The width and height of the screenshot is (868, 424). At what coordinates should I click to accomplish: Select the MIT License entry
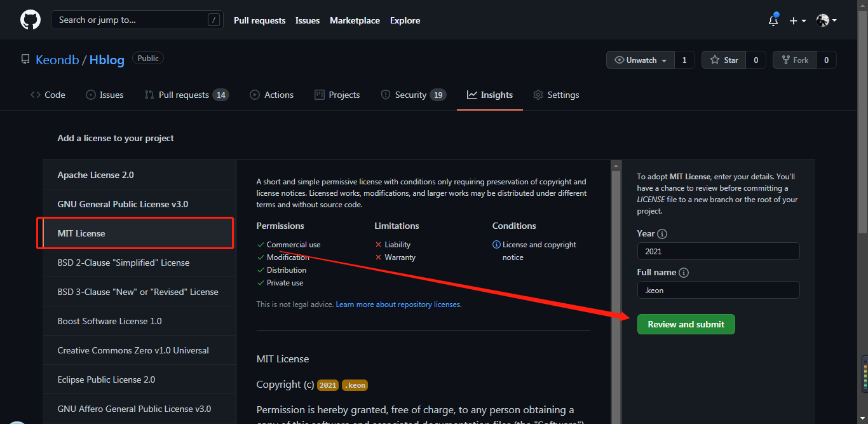(139, 233)
